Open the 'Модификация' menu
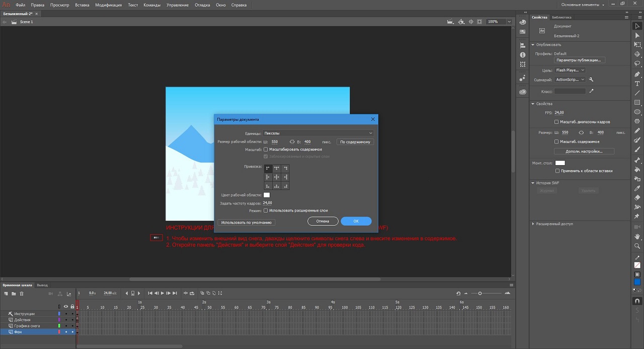Viewport: 644px width, 349px height. point(108,5)
